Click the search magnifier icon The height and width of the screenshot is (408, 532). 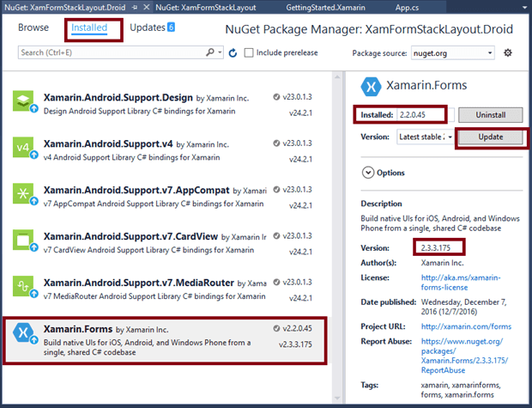tap(210, 52)
